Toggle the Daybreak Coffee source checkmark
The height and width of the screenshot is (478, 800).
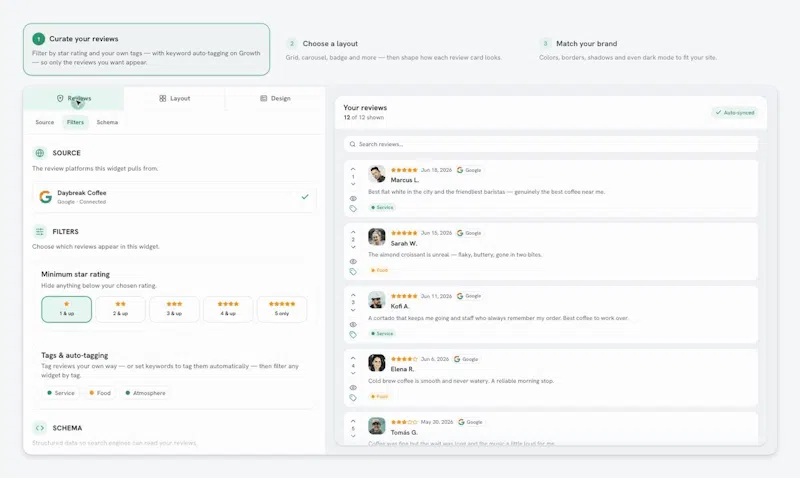pyautogui.click(x=305, y=196)
